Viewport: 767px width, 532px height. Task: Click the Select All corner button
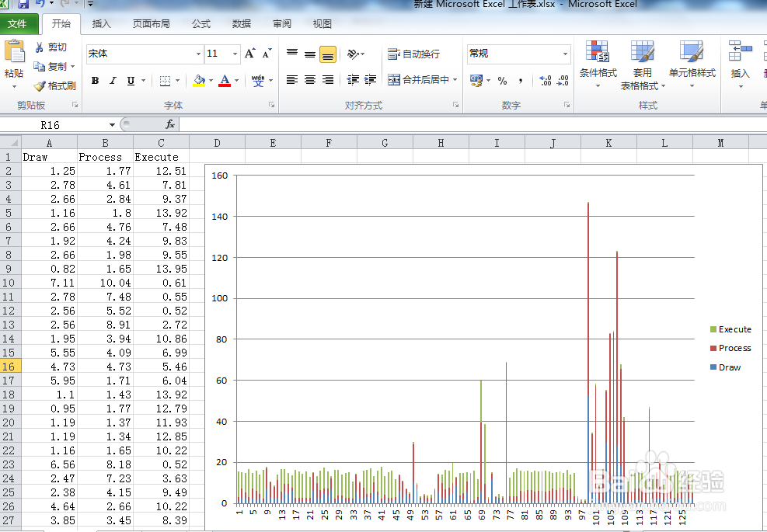point(10,143)
